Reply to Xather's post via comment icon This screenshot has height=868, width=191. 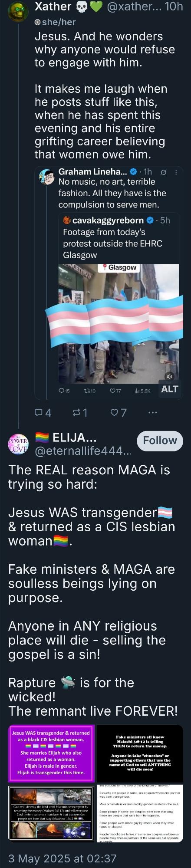(x=43, y=412)
